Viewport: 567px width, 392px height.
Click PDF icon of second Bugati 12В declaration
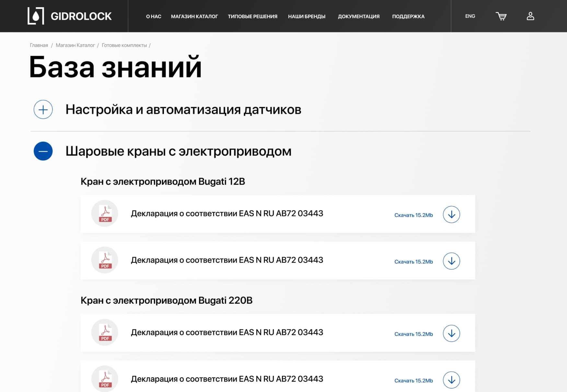coord(105,260)
